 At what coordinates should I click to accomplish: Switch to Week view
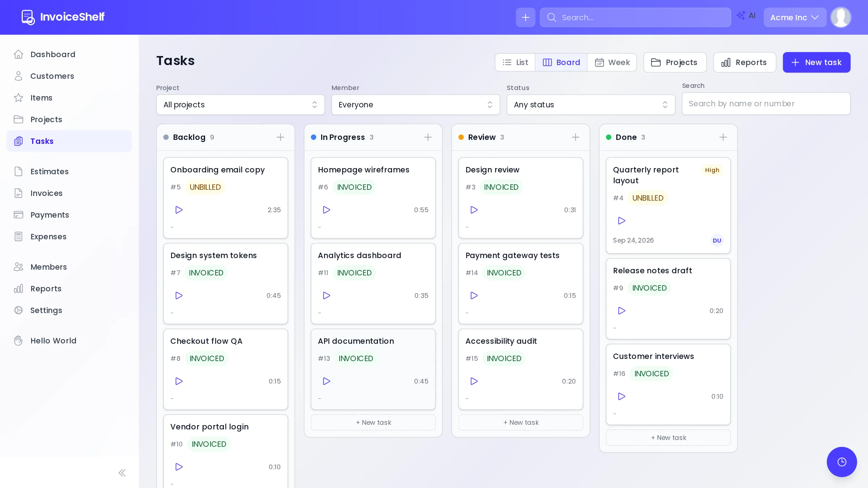(x=612, y=62)
